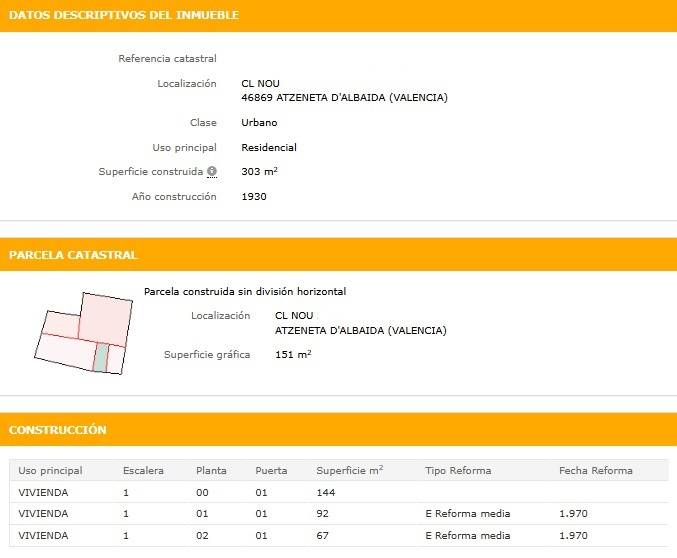Image resolution: width=677 pixels, height=558 pixels.
Task: Click the Escalera column header
Action: tap(143, 470)
